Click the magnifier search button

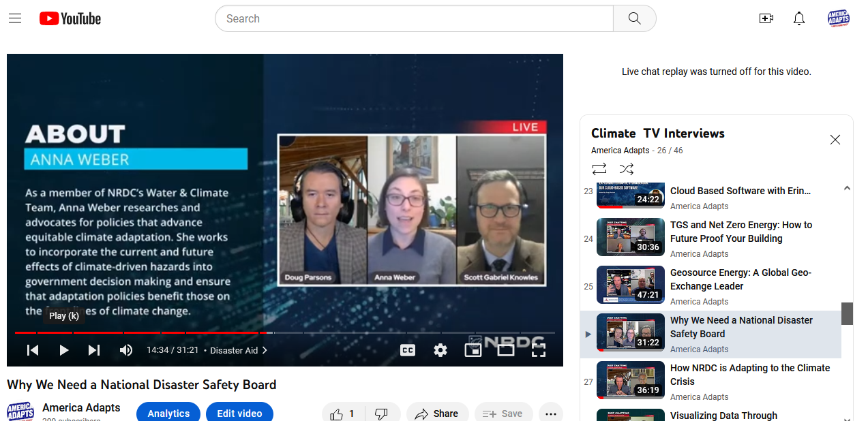click(x=635, y=18)
